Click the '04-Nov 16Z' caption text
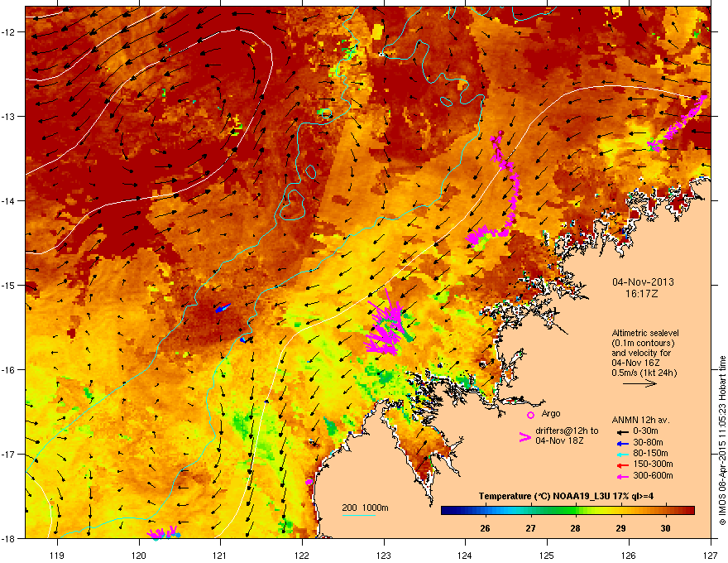The width and height of the screenshot is (728, 563). click(635, 363)
